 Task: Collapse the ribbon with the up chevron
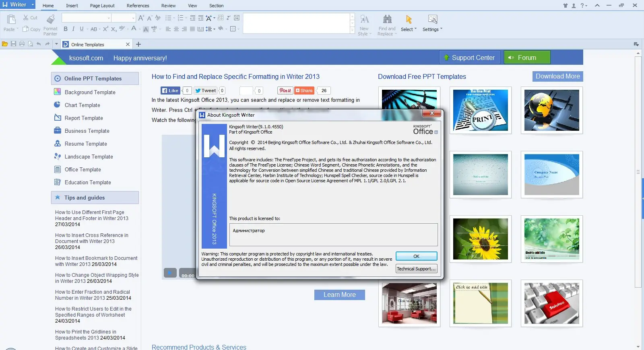tap(597, 5)
